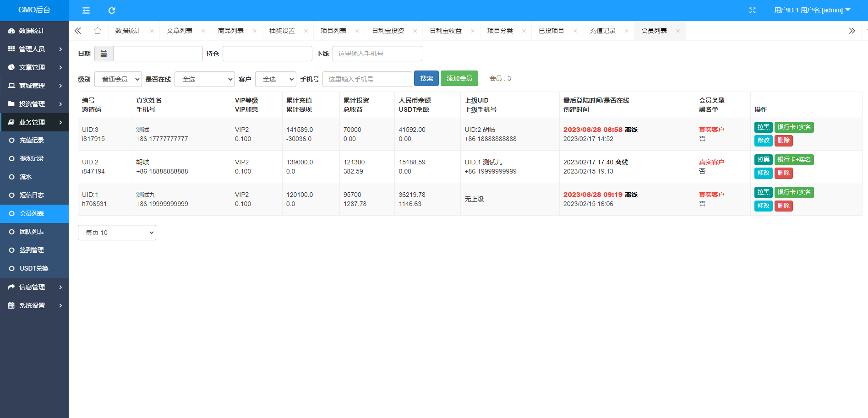This screenshot has height=418, width=868.
Task: Collapse the sidebar with the hamburger icon
Action: [x=85, y=10]
